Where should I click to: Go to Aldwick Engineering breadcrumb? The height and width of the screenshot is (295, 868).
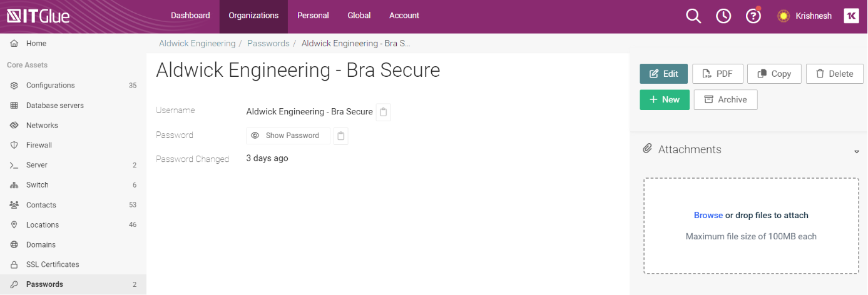pos(197,44)
